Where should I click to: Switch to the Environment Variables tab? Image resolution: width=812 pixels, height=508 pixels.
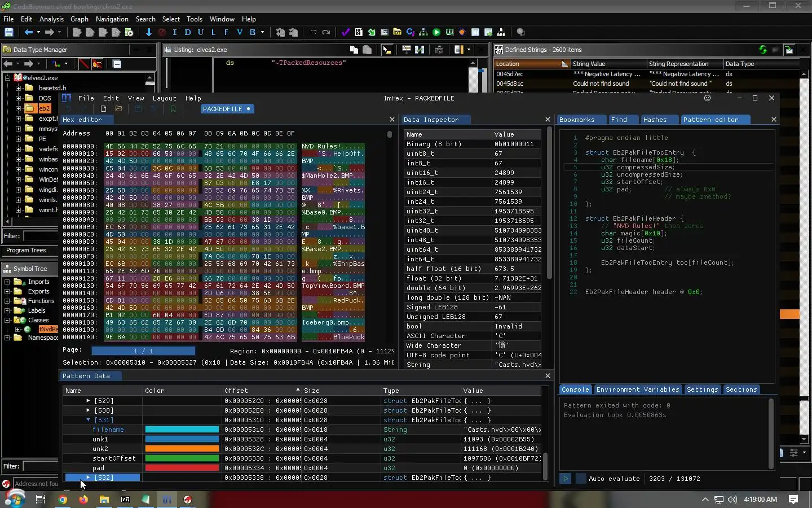[637, 390]
